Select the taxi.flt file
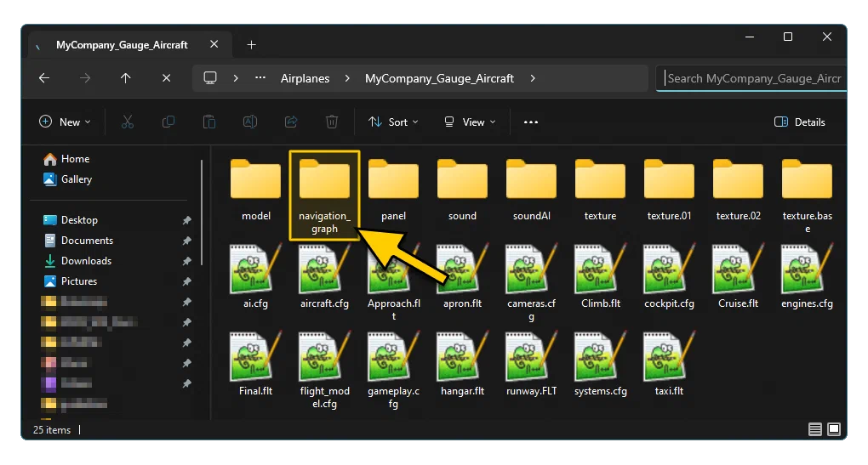The image size is (868, 465). point(669,364)
